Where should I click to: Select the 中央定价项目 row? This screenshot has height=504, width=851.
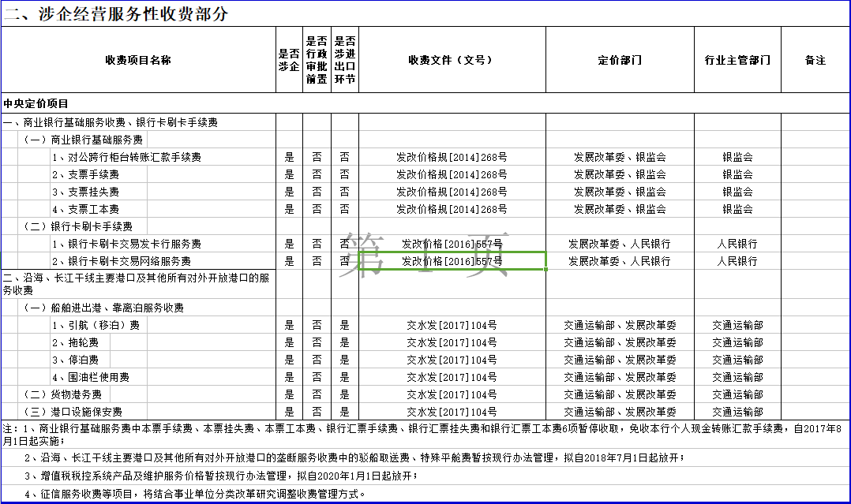425,103
